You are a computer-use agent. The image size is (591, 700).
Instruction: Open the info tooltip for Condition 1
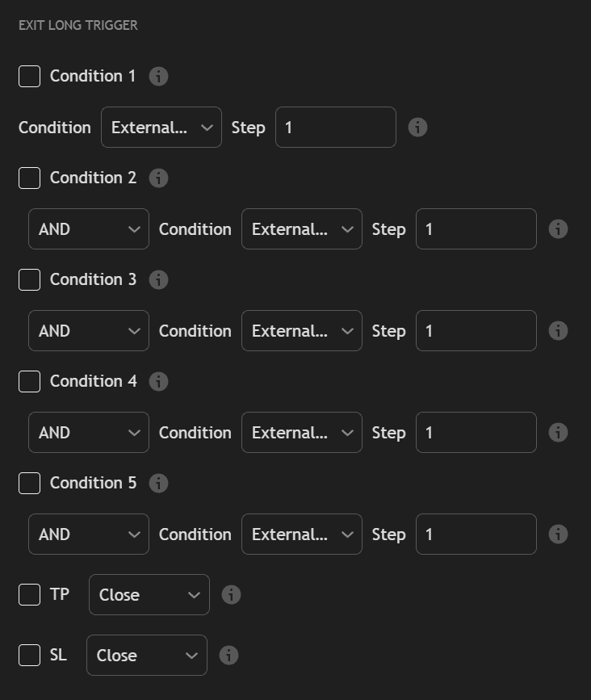click(159, 76)
